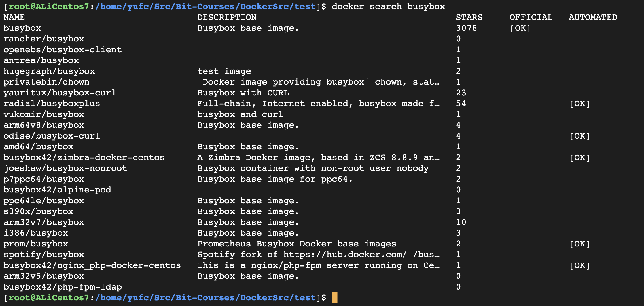Click the STARS column header

[469, 17]
